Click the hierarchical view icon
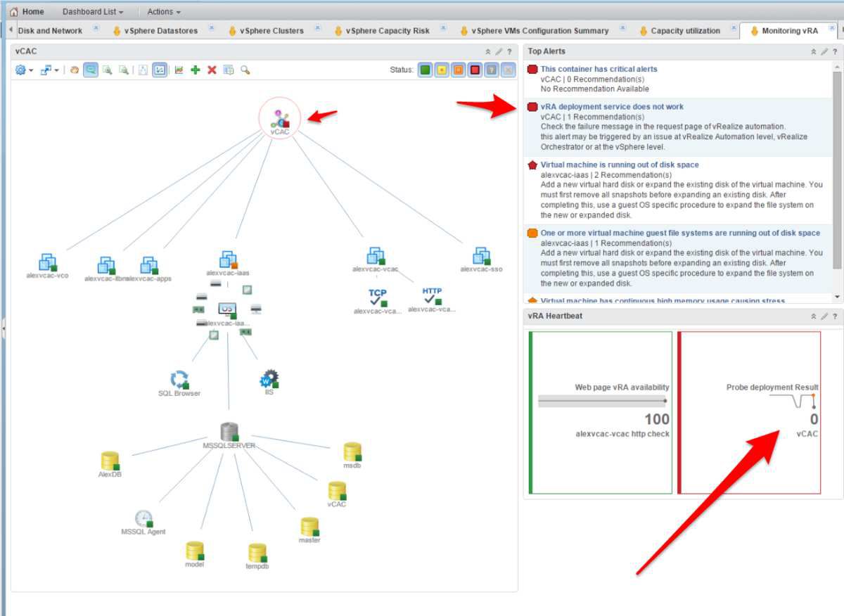Screen dimensions: 844x616 (143, 70)
